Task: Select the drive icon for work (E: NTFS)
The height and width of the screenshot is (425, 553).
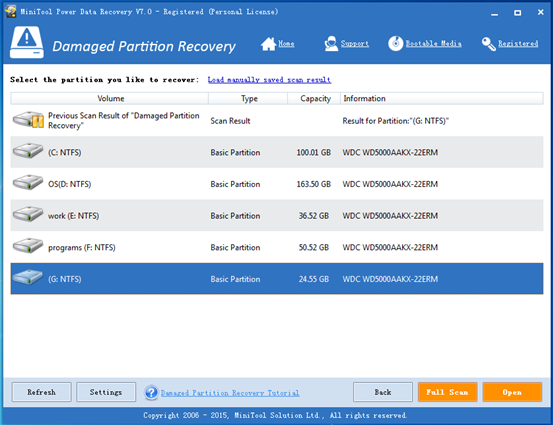Action: pos(28,214)
